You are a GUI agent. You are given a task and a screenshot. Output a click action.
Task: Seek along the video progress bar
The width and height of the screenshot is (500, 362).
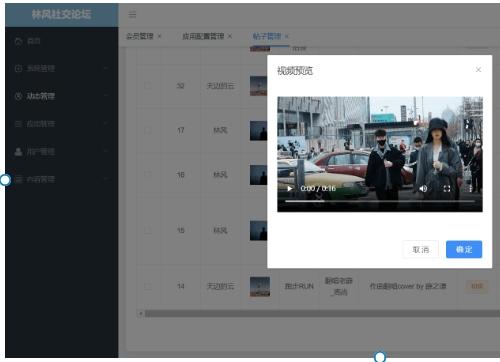(x=380, y=201)
